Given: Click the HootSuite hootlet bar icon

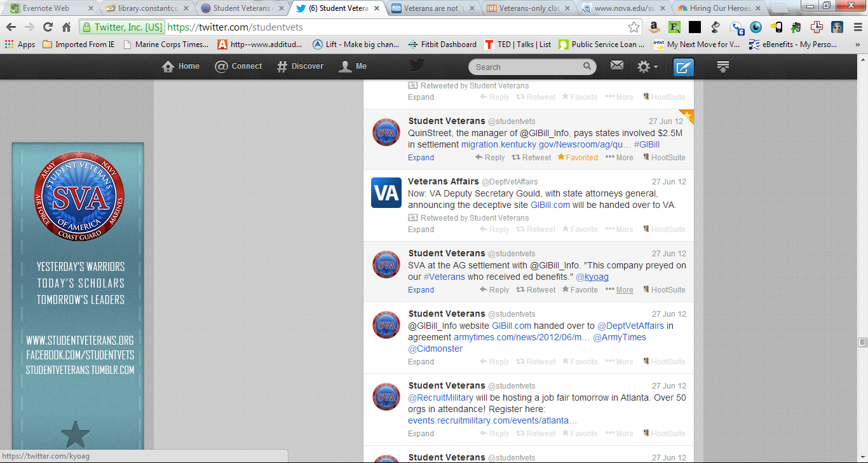Looking at the screenshot, I should 722,66.
